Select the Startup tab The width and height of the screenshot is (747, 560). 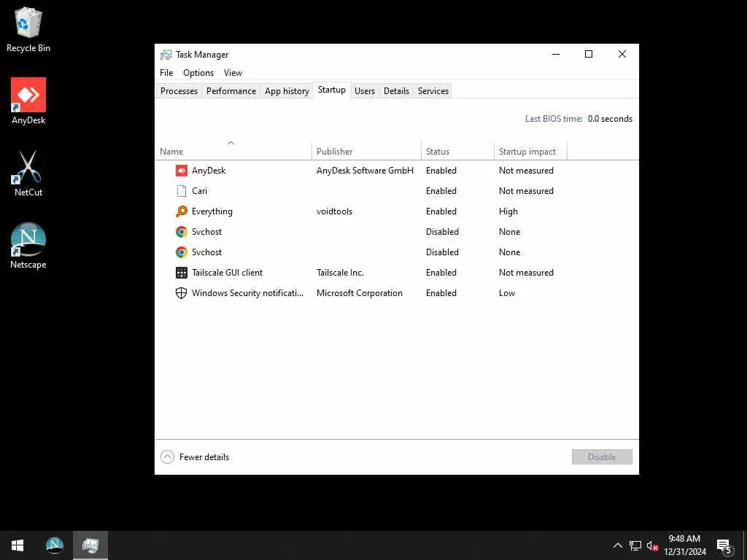(x=332, y=90)
